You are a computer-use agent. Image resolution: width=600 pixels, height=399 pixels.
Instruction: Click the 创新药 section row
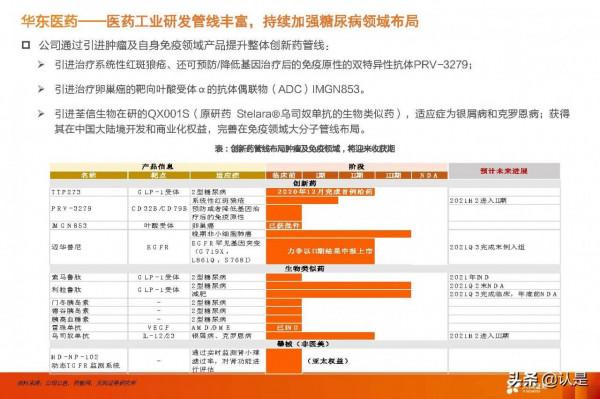click(x=305, y=184)
